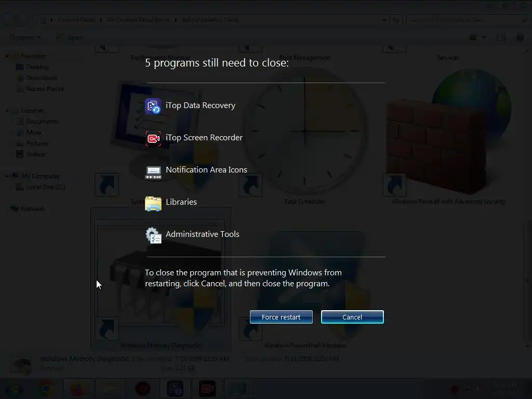The height and width of the screenshot is (399, 532).
Task: Click the iTop Data Recovery taskbar icon
Action: (175, 389)
